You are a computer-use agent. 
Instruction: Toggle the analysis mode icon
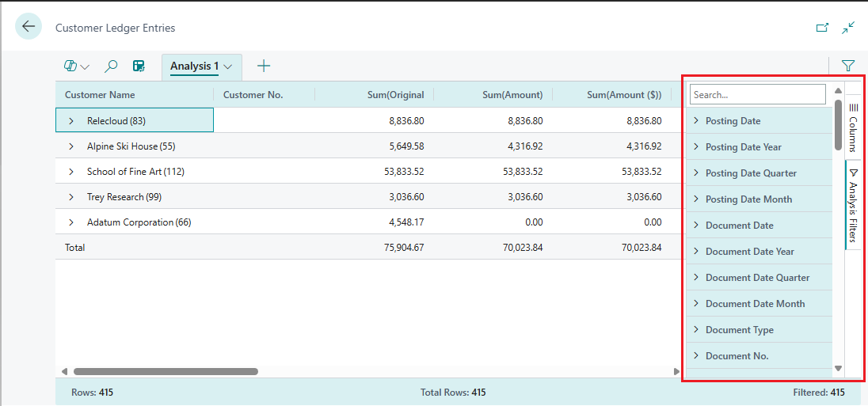click(139, 66)
